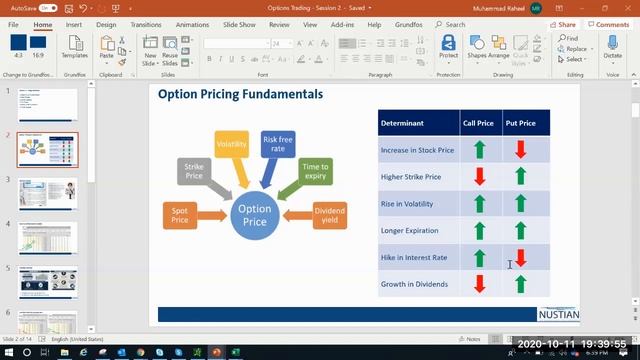Open the font name dropdown
Image resolution: width=640 pixels, height=360 pixels.
pyautogui.click(x=267, y=43)
